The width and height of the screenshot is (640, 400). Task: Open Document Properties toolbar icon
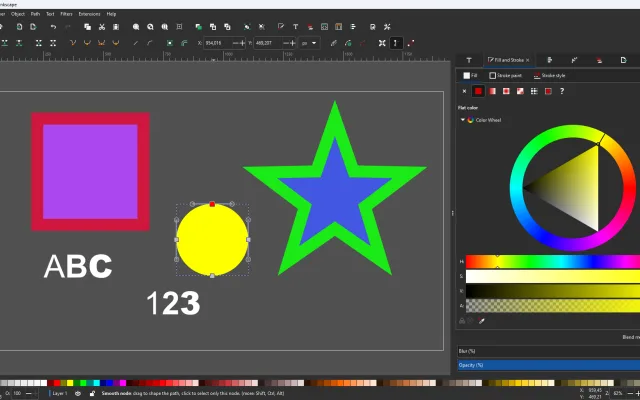pos(373,27)
